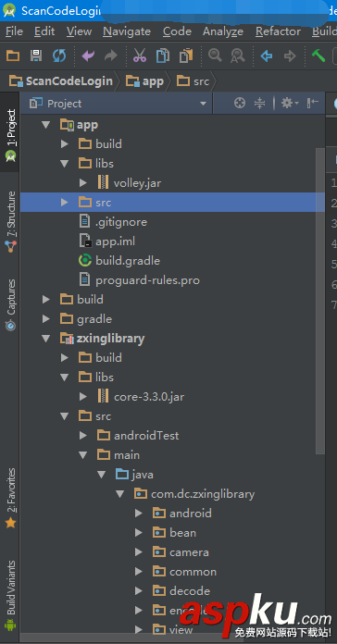Click the Redo arrow icon
The image size is (337, 644).
pyautogui.click(x=110, y=56)
